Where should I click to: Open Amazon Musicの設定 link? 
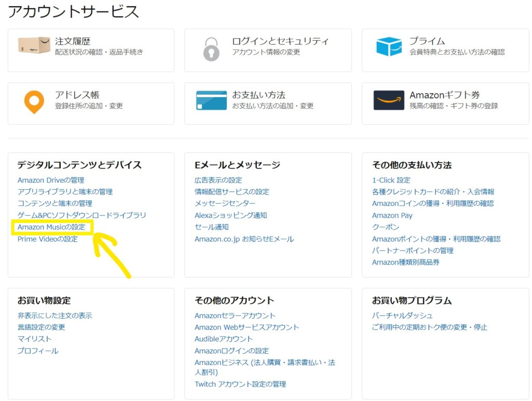[51, 227]
